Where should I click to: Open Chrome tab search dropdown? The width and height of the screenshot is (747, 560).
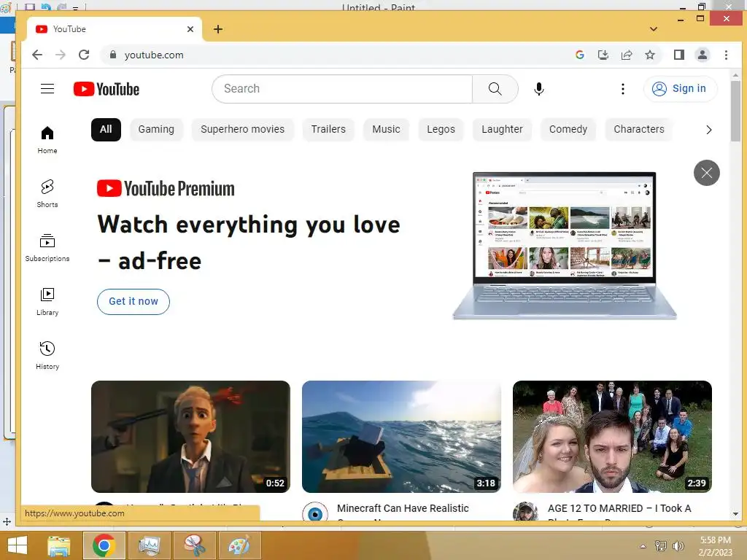tap(654, 29)
